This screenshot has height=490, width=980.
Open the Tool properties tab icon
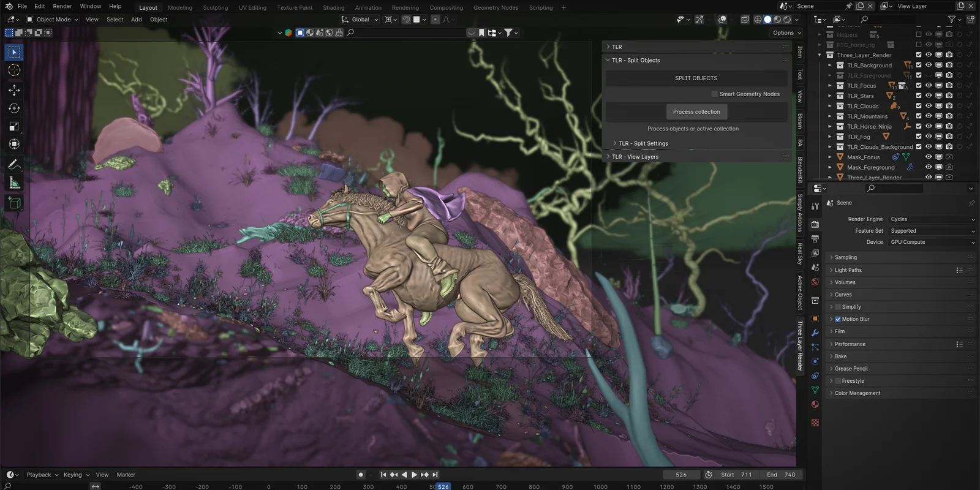pyautogui.click(x=815, y=206)
